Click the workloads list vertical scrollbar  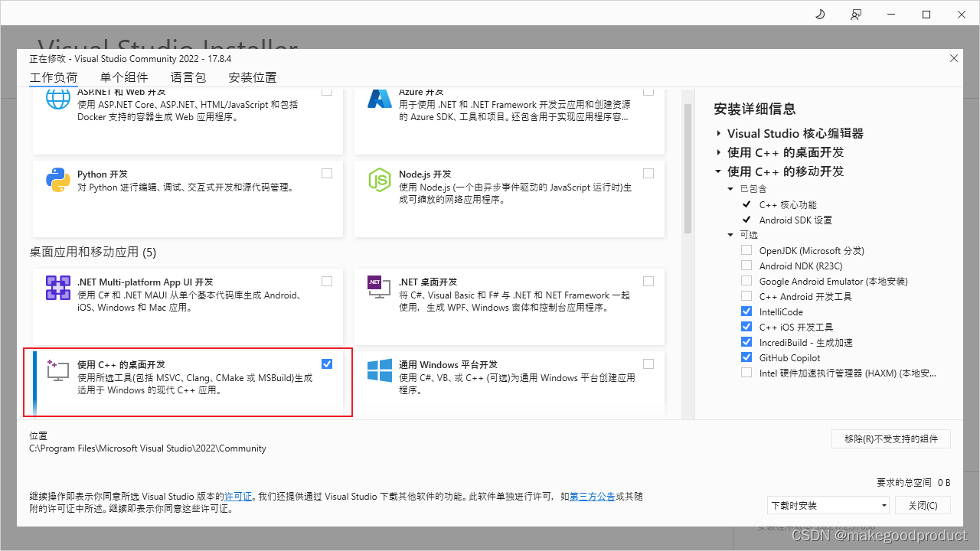(688, 168)
